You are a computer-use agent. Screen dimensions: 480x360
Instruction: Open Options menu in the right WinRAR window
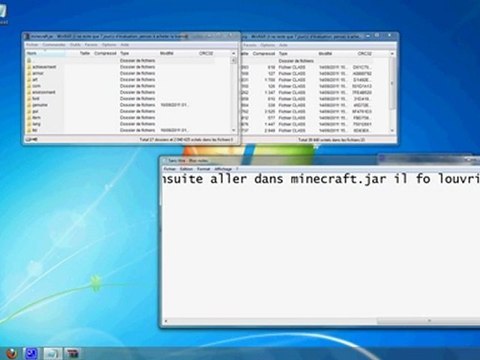point(268,45)
